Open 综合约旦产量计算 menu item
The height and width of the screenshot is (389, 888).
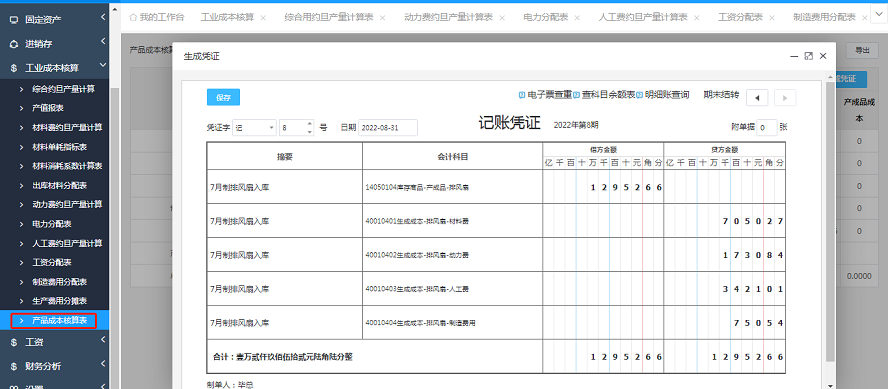coord(63,89)
